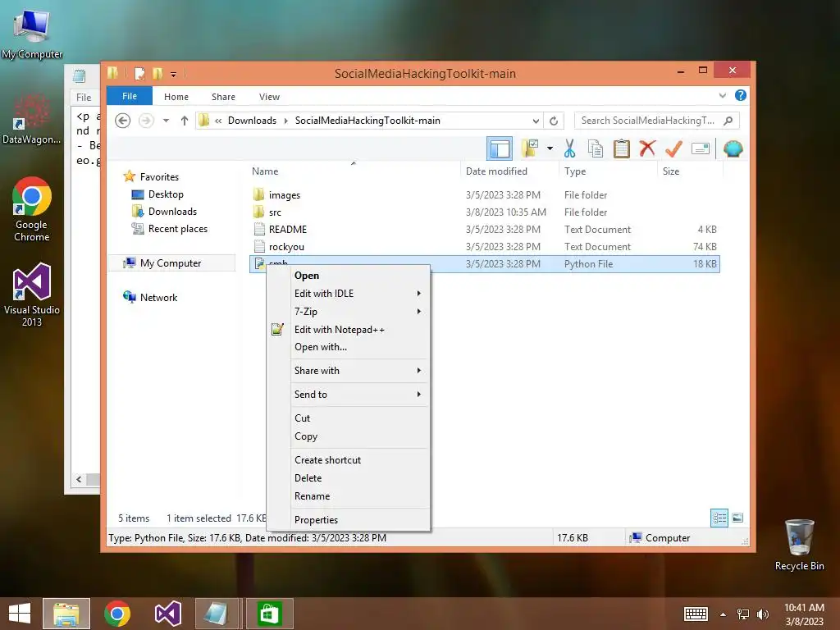Go up one folder level arrow

[x=185, y=121]
